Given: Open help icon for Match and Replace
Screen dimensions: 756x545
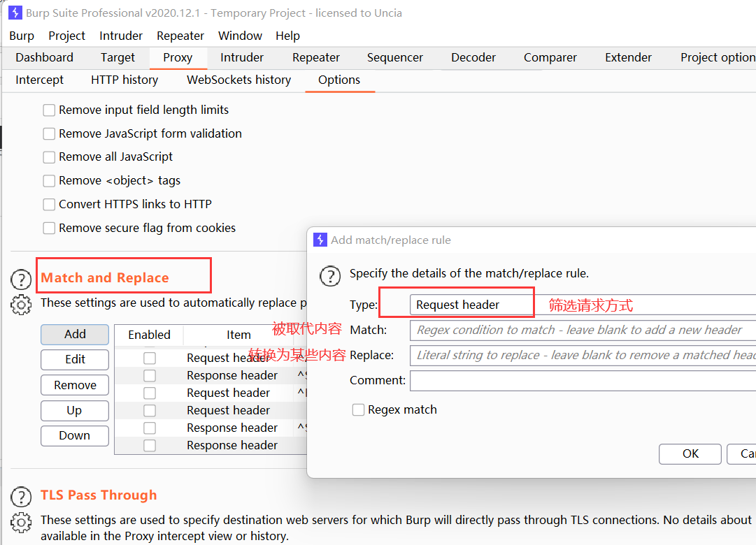Looking at the screenshot, I should click(21, 279).
